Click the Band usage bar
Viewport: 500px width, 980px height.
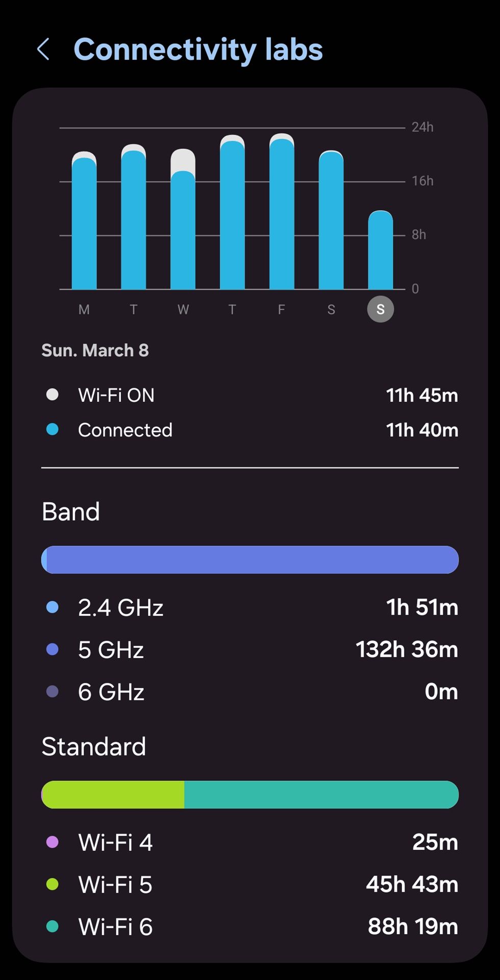250,560
